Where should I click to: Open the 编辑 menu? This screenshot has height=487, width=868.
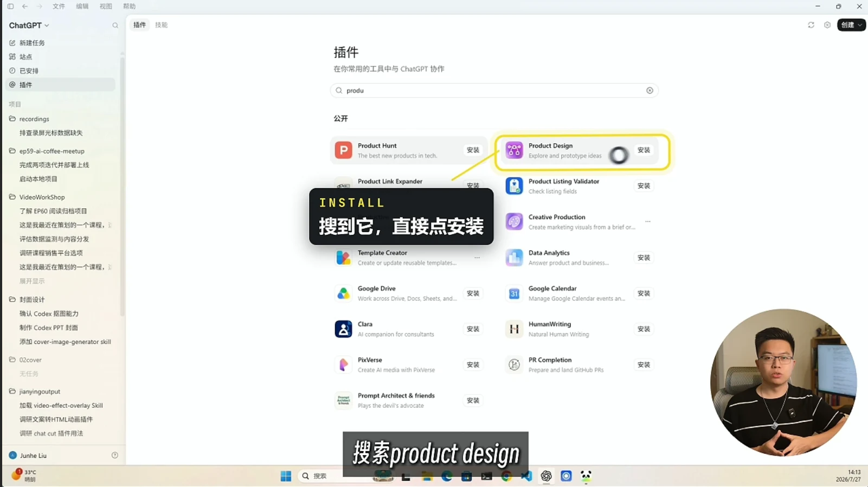point(82,7)
